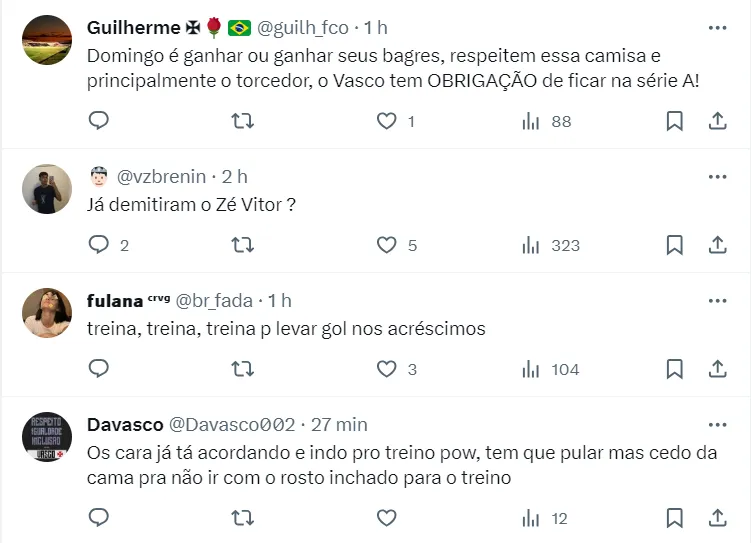Retweet fulana's post about acréscimos

242,369
